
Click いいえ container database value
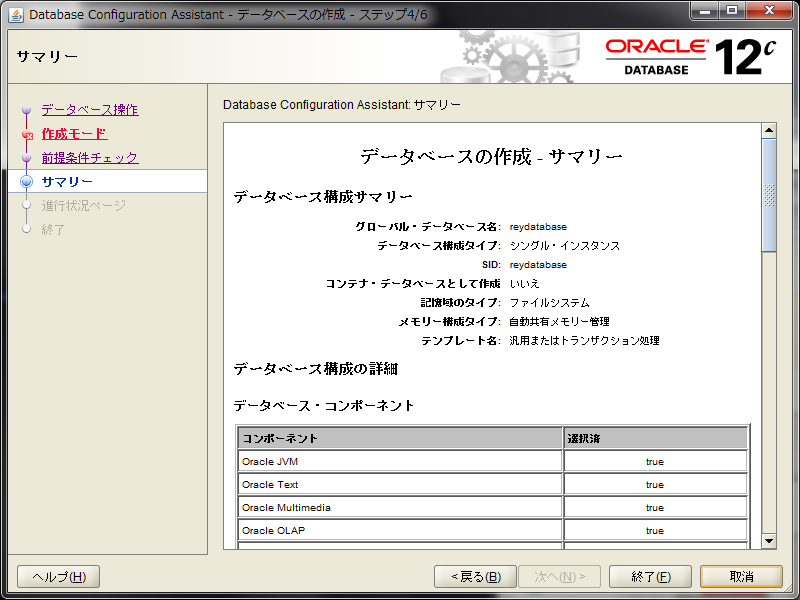(524, 284)
